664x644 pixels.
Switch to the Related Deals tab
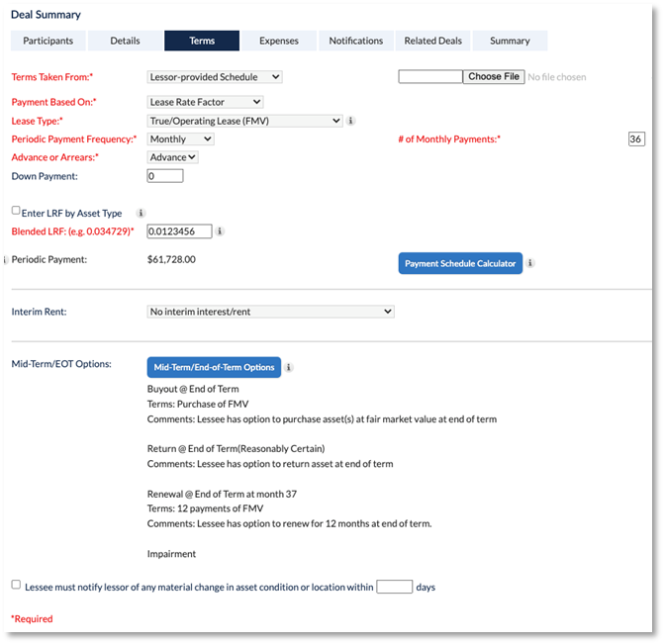click(432, 41)
